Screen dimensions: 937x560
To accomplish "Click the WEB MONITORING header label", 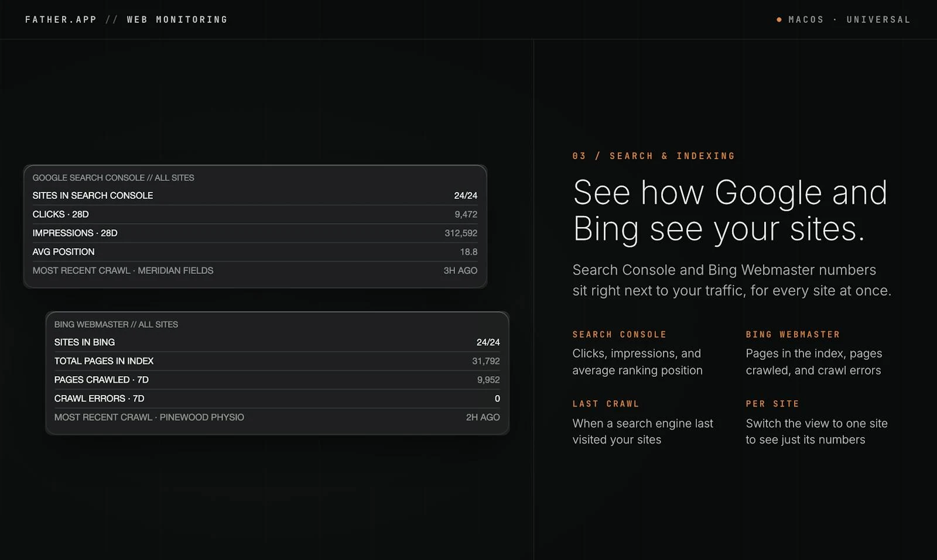I will coord(177,19).
